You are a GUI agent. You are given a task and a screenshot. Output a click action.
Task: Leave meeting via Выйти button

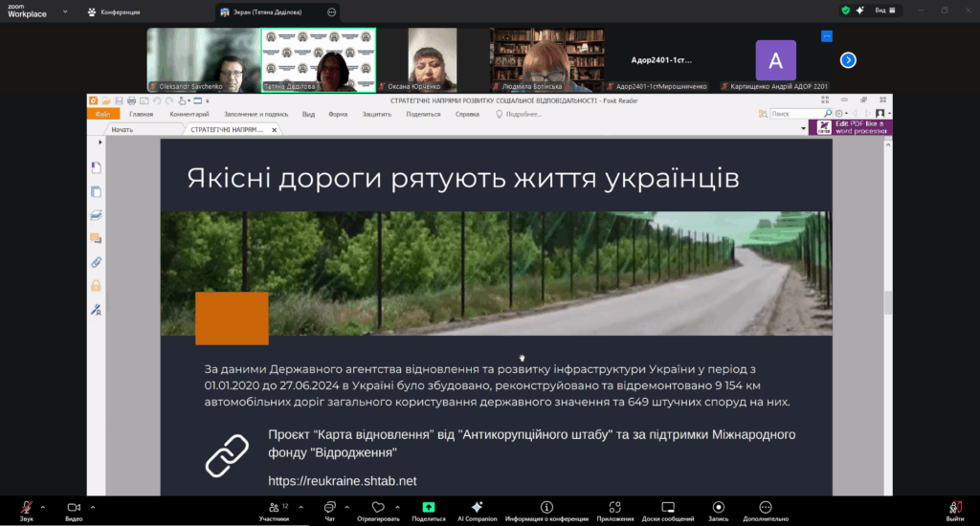tap(954, 508)
